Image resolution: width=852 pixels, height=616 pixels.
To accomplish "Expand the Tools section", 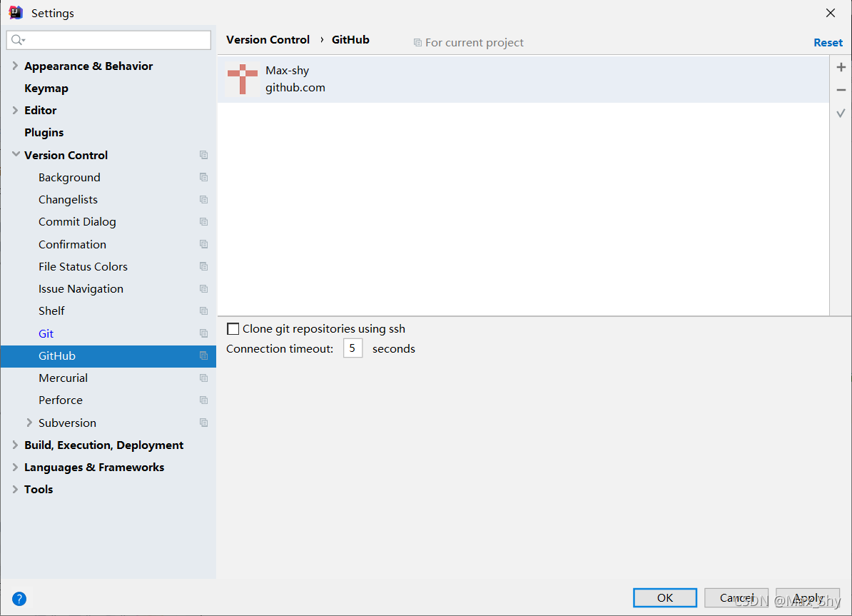I will pos(15,490).
